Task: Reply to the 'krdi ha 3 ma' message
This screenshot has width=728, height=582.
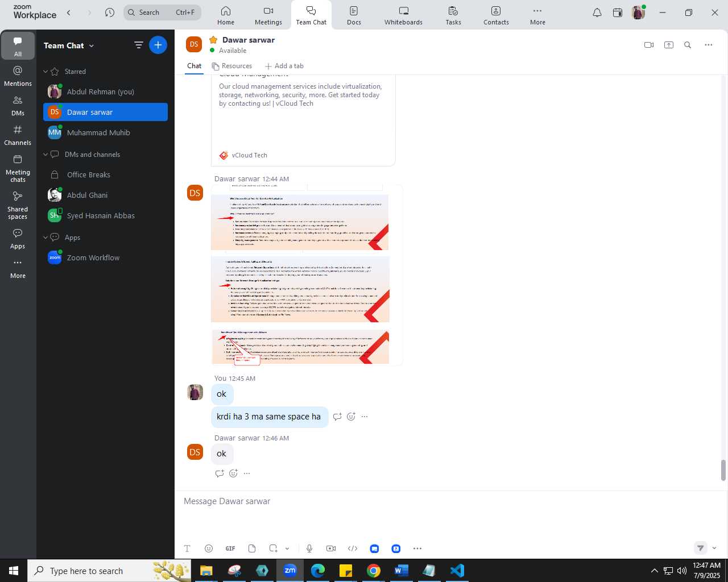Action: coord(337,417)
